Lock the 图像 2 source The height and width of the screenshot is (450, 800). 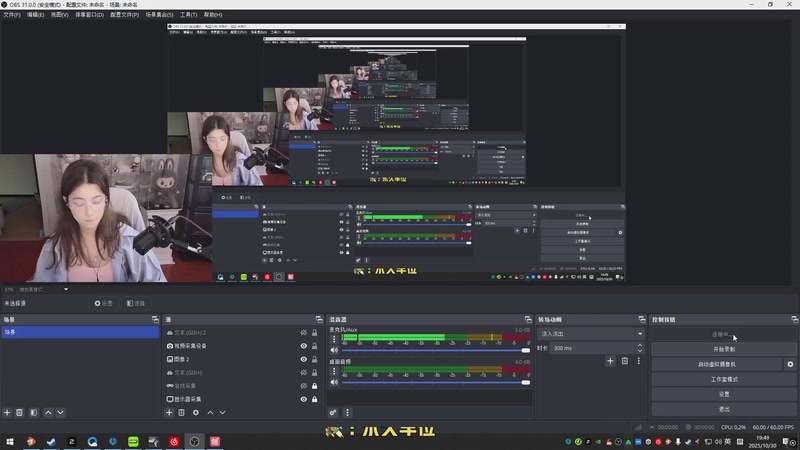(314, 359)
